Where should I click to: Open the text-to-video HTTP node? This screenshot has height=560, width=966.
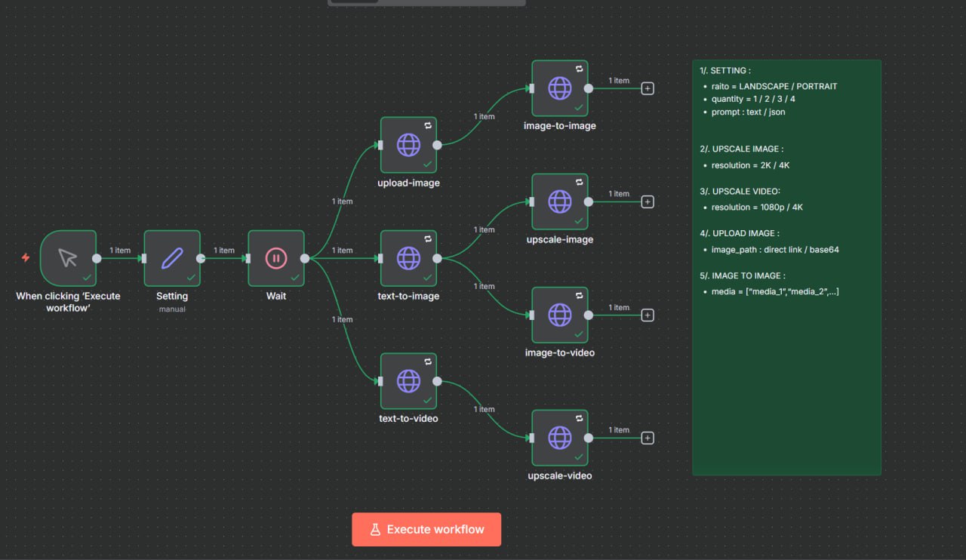409,381
